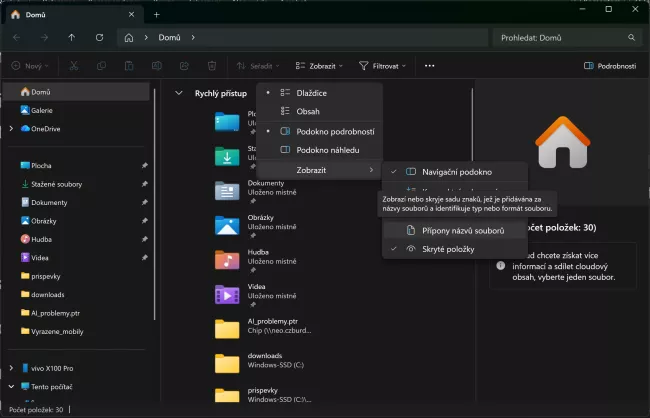The height and width of the screenshot is (418, 650).
Task: Open the Hudba folder in file list
Action: 258,253
